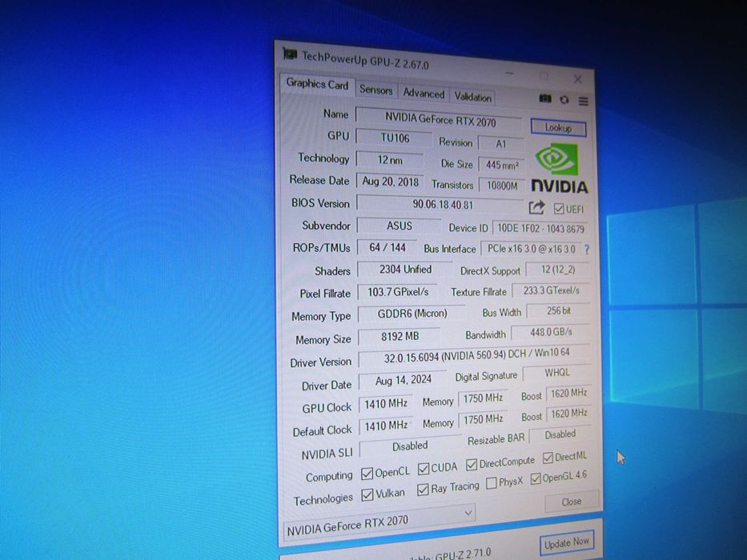Click the Technology field showing 12 nm
Viewport: 747px width, 560px height.
pos(390,160)
